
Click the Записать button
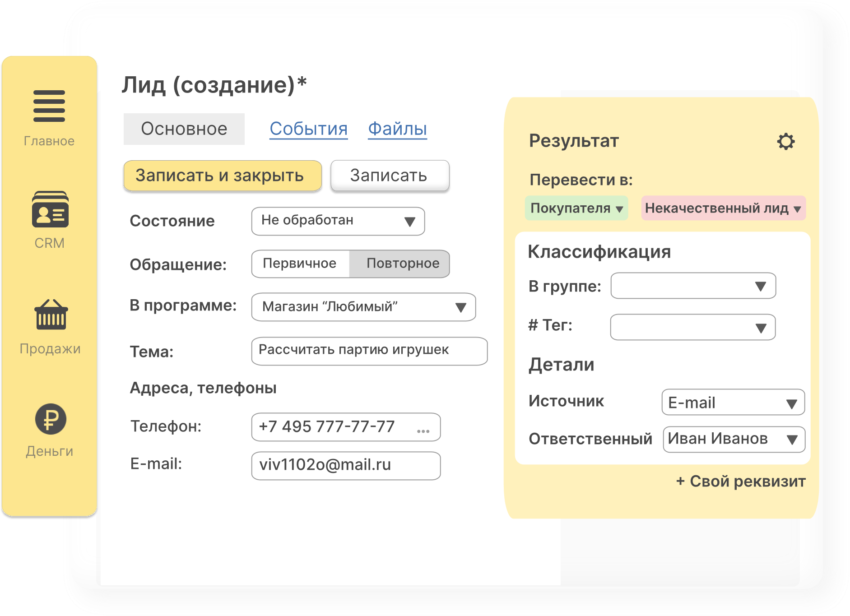pyautogui.click(x=390, y=176)
